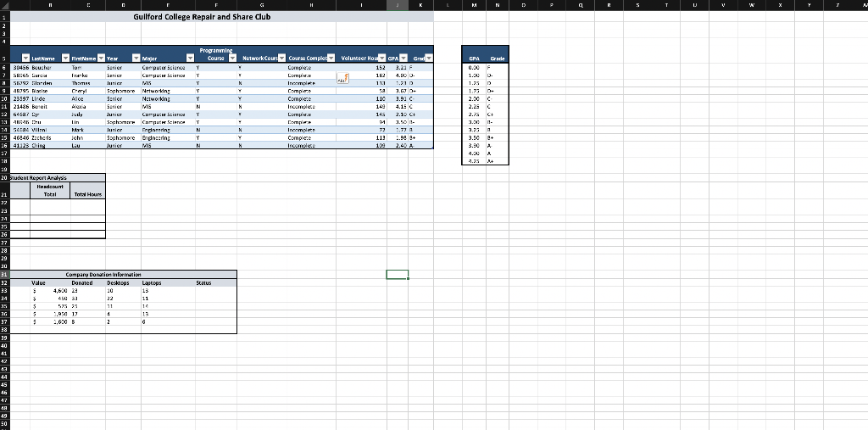Select row 10 via its row header

coord(4,98)
